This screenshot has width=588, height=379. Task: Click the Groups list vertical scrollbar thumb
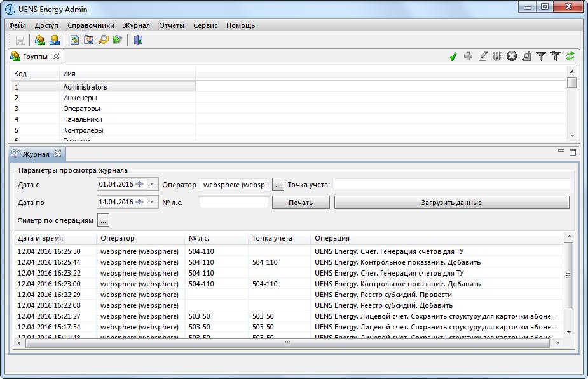coord(572,83)
